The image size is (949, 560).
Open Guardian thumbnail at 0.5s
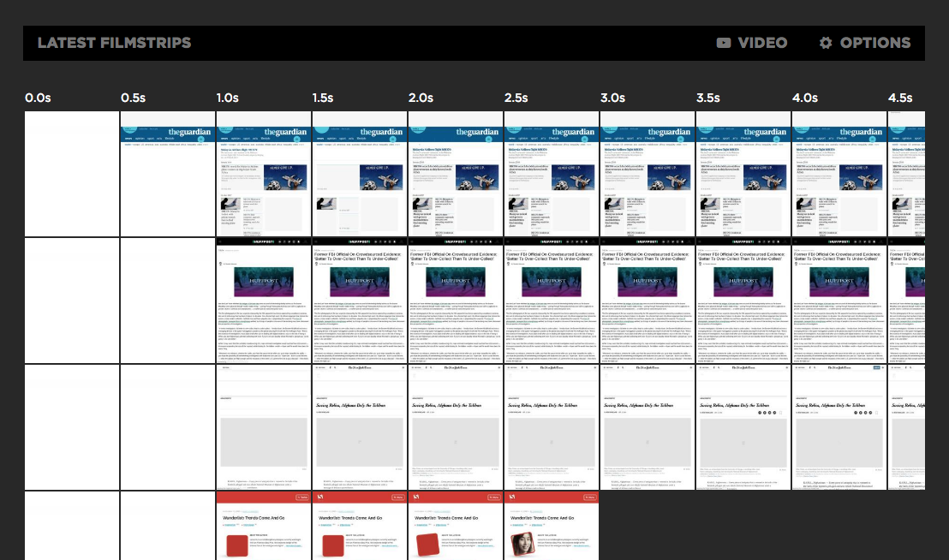tap(168, 174)
